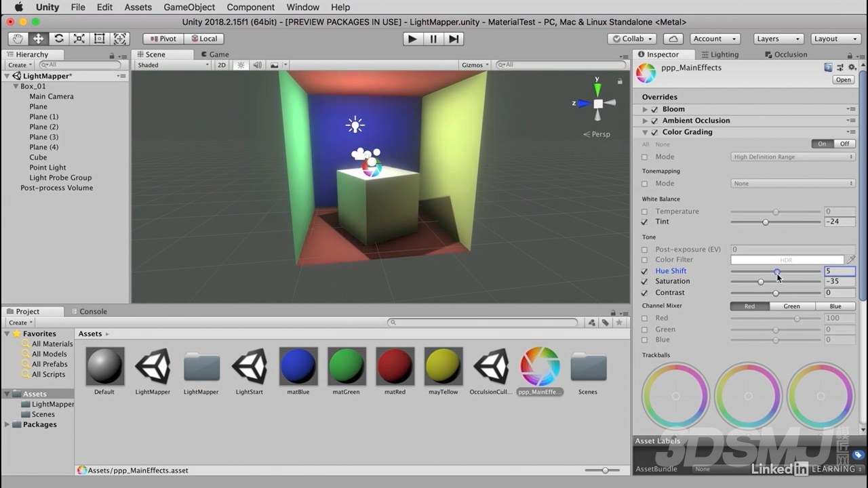The image size is (868, 488).
Task: Switch to the Console tab
Action: (x=89, y=312)
